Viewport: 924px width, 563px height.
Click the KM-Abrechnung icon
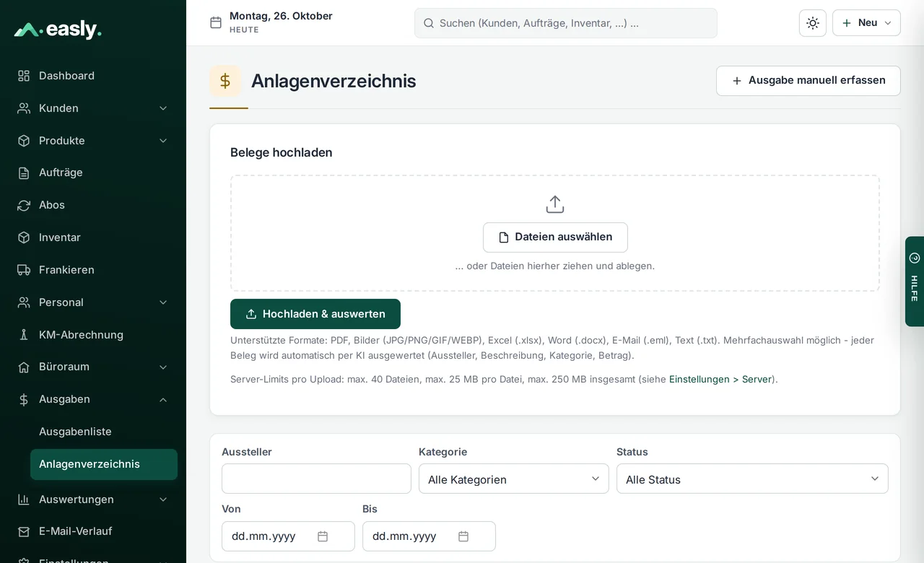point(24,335)
